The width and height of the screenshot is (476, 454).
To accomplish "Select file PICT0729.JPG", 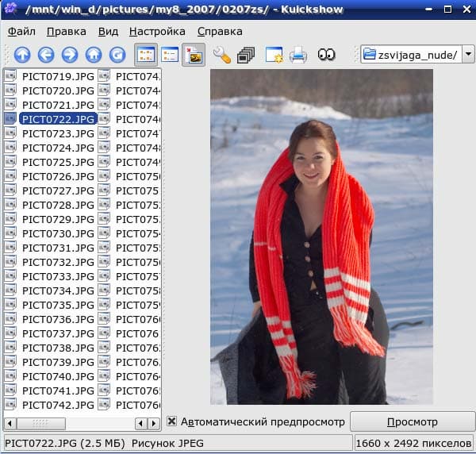I will click(x=58, y=219).
